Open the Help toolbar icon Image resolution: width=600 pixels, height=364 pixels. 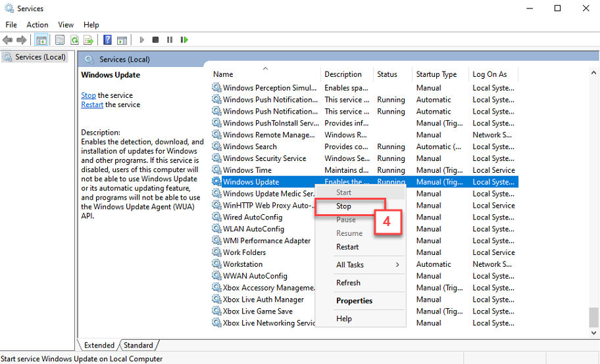(x=107, y=40)
